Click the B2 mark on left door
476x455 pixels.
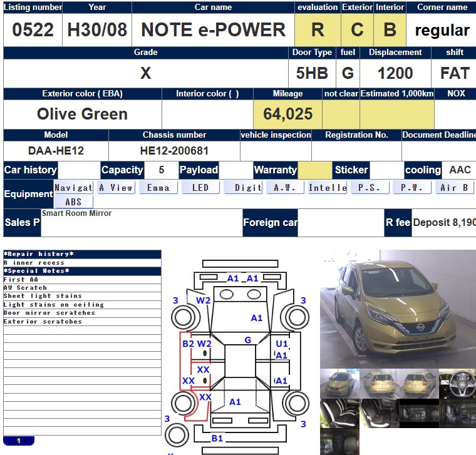pyautogui.click(x=189, y=344)
